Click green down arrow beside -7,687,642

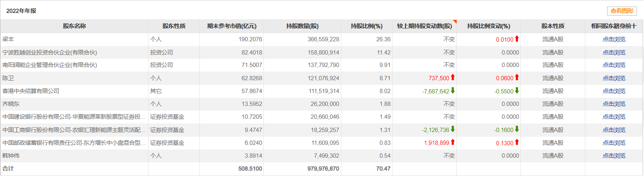click(453, 91)
